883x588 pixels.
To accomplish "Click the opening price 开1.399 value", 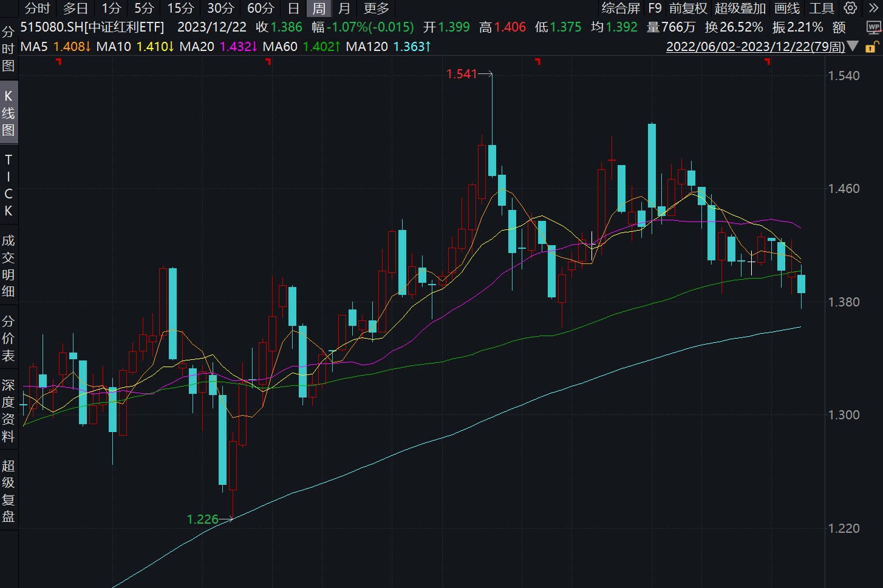I will click(446, 27).
